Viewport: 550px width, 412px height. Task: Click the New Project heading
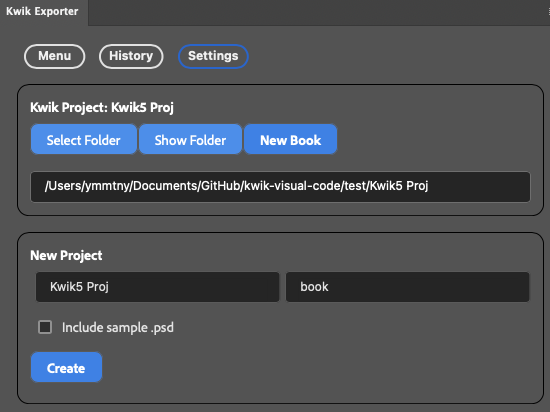(66, 255)
